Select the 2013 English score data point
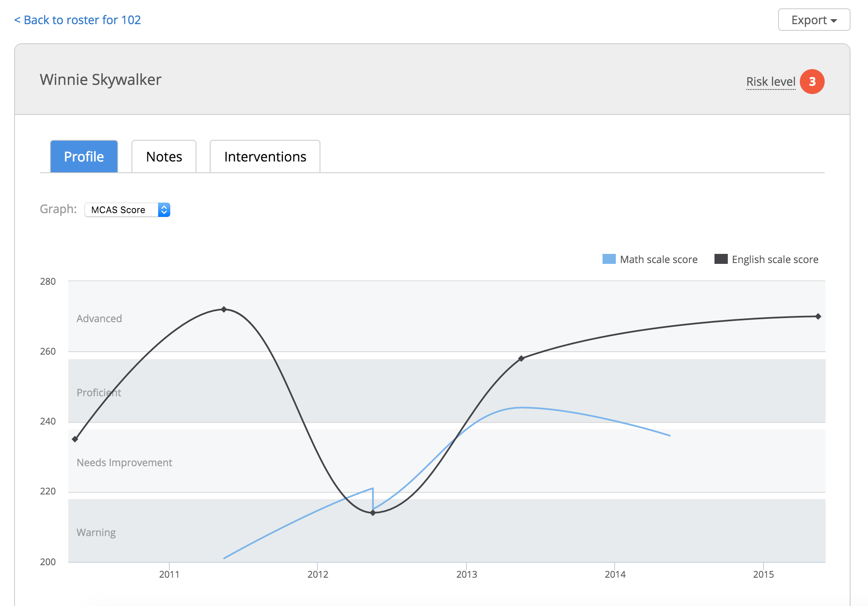The height and width of the screenshot is (606, 868). click(x=521, y=358)
